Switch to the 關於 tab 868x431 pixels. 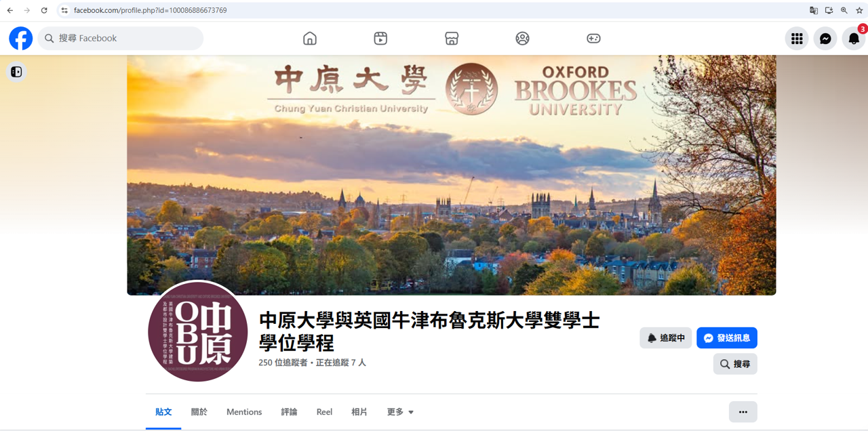click(199, 412)
